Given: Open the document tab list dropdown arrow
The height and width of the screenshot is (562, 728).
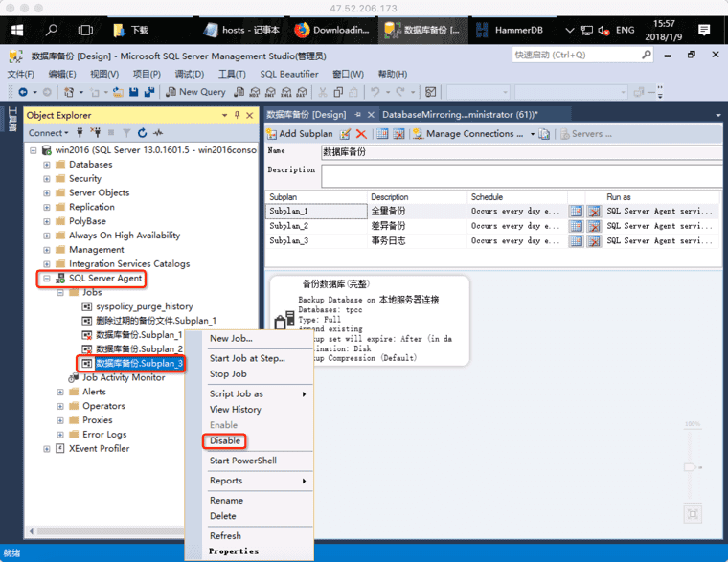Looking at the screenshot, I should click(x=718, y=115).
